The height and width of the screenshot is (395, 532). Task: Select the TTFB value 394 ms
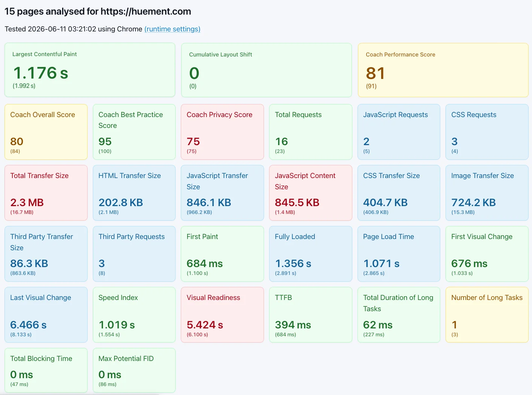tap(293, 325)
